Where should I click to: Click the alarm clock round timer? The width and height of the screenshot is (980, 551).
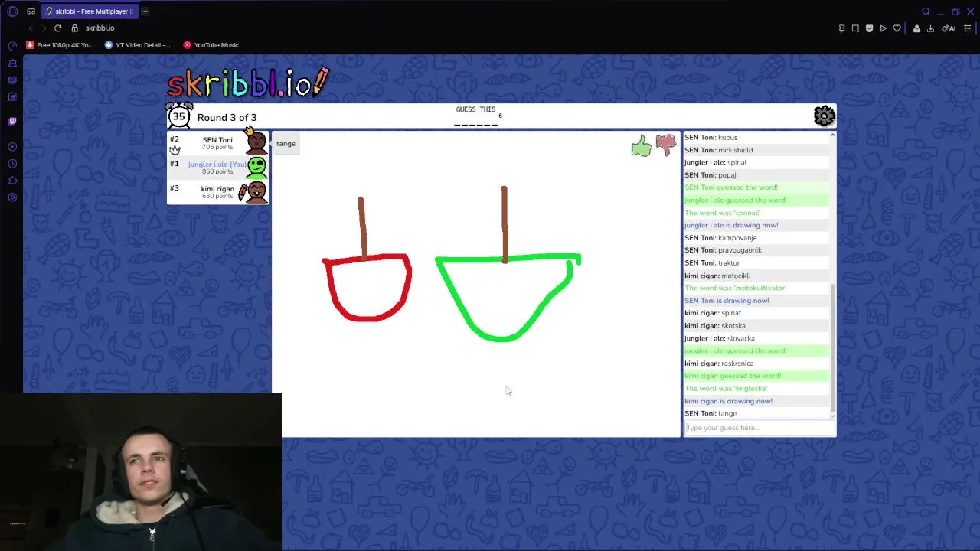pyautogui.click(x=179, y=116)
